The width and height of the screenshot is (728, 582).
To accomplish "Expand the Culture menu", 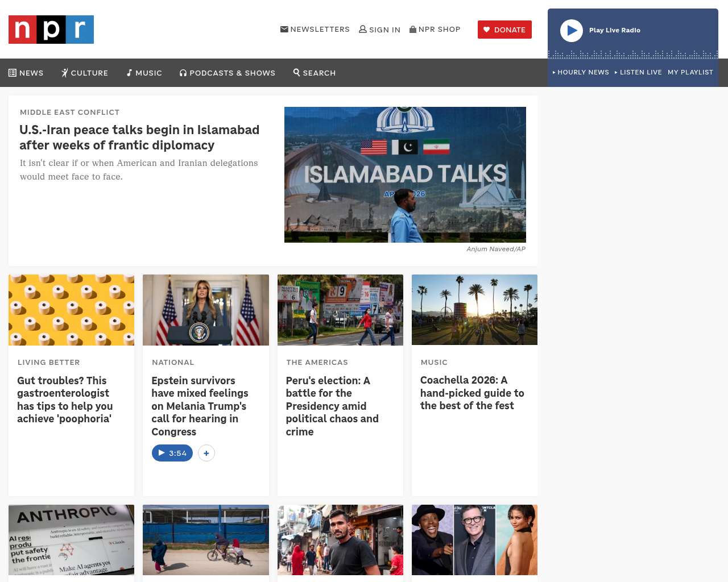I will point(85,73).
